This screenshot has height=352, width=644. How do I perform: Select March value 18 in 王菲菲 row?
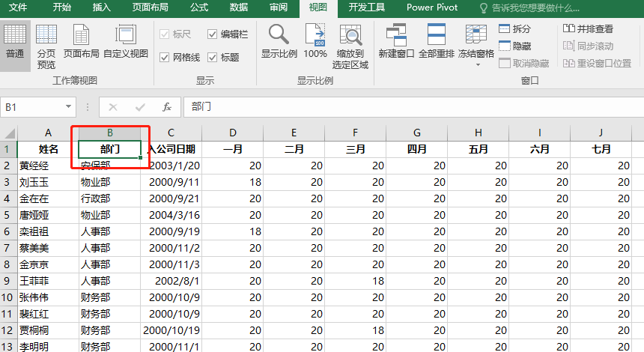coord(355,281)
